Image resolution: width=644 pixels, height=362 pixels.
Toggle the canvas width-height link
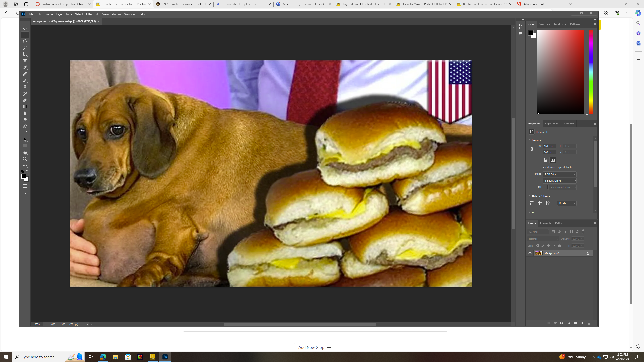click(532, 149)
